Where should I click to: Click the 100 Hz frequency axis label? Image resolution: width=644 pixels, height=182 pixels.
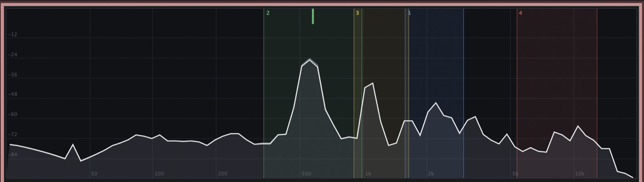click(x=159, y=174)
